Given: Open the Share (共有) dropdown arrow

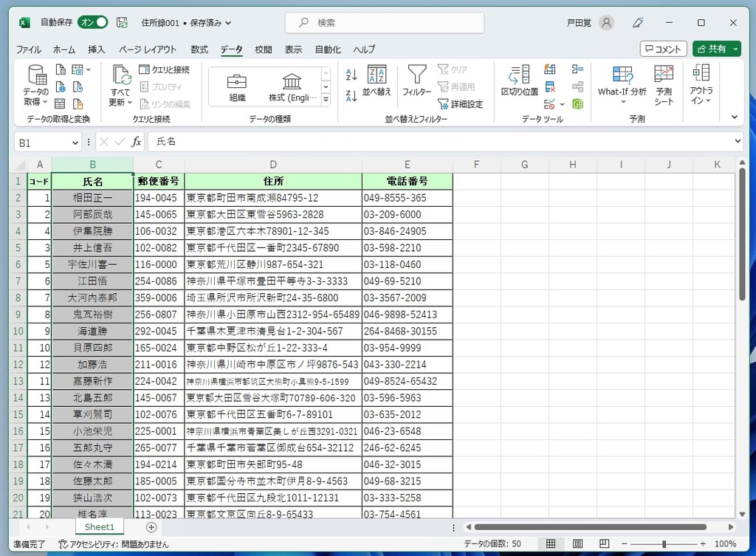Looking at the screenshot, I should 735,49.
